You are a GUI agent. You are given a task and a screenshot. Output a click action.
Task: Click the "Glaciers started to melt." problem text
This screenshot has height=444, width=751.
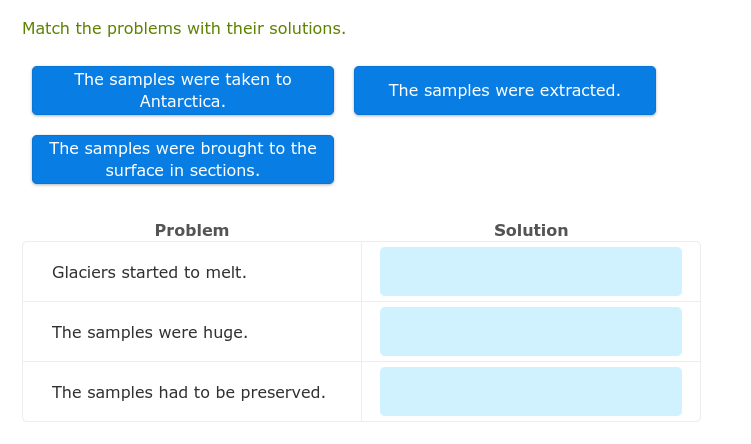pyautogui.click(x=149, y=272)
